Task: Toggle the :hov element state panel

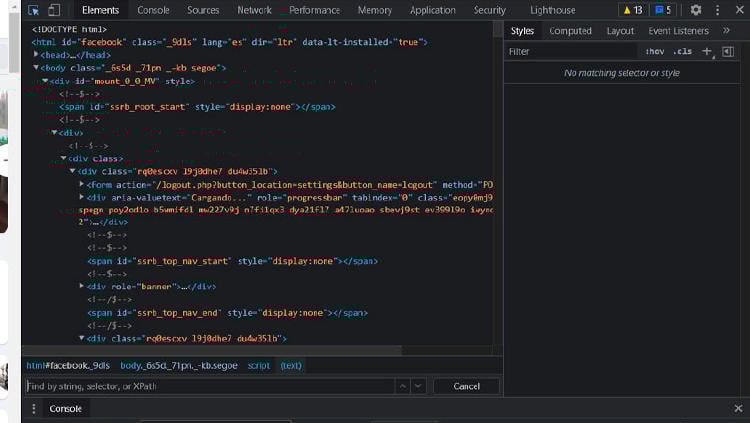Action: (655, 51)
